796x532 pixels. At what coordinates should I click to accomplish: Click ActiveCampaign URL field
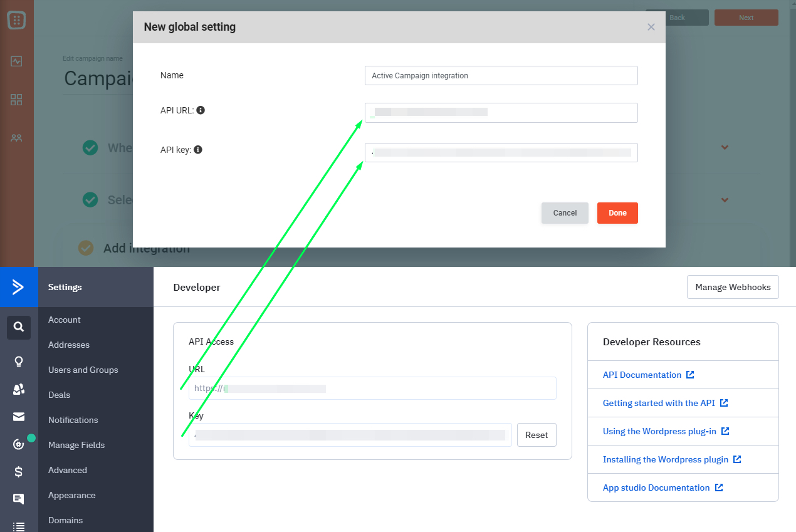tap(372, 388)
